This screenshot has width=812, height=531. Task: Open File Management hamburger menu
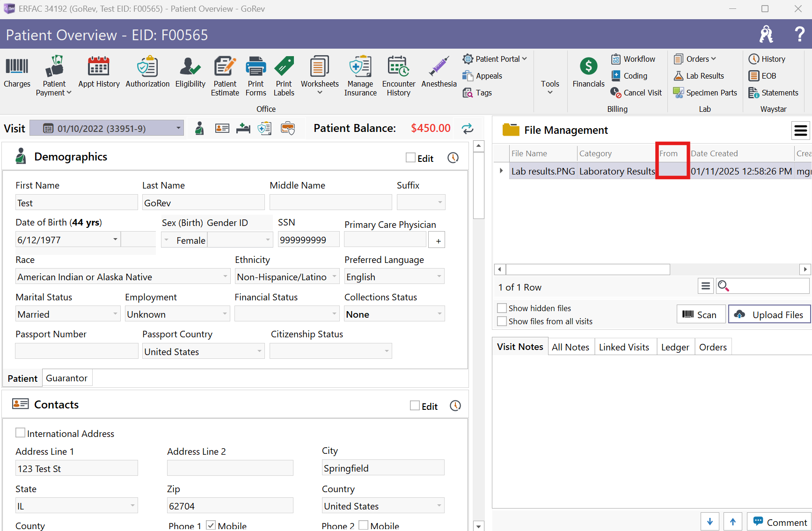click(800, 131)
